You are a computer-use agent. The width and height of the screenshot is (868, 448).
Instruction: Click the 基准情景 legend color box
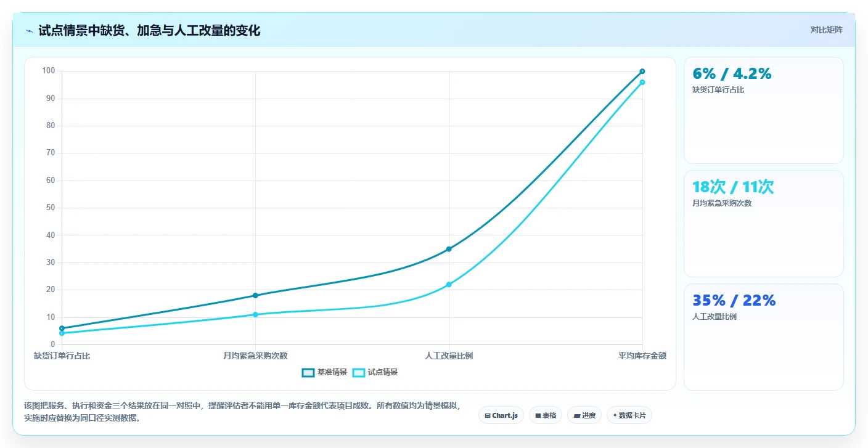[x=308, y=372]
